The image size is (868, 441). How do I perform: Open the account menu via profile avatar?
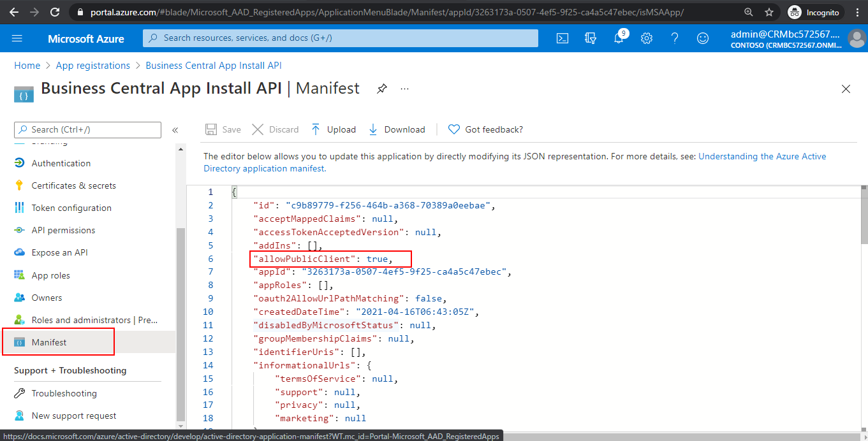point(857,38)
